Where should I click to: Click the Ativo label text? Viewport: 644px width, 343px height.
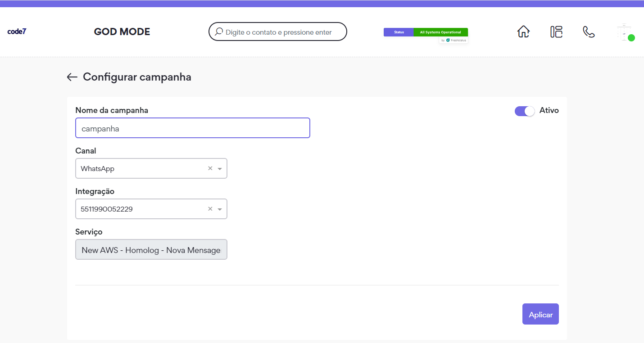pyautogui.click(x=549, y=110)
